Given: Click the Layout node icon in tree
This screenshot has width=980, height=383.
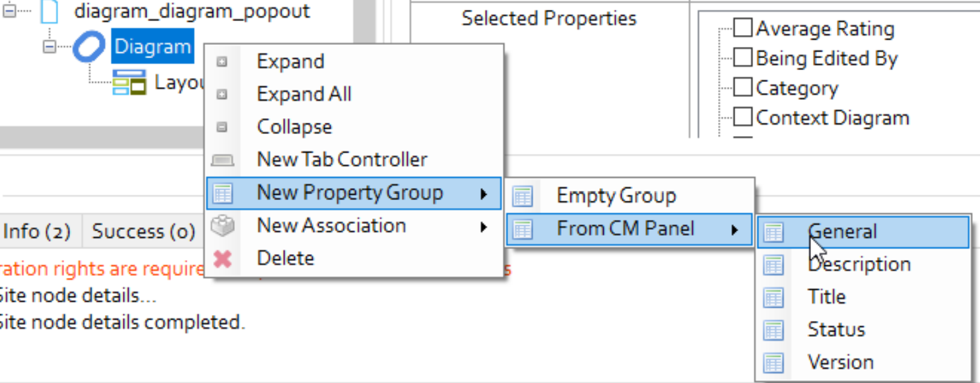Looking at the screenshot, I should pos(129,81).
